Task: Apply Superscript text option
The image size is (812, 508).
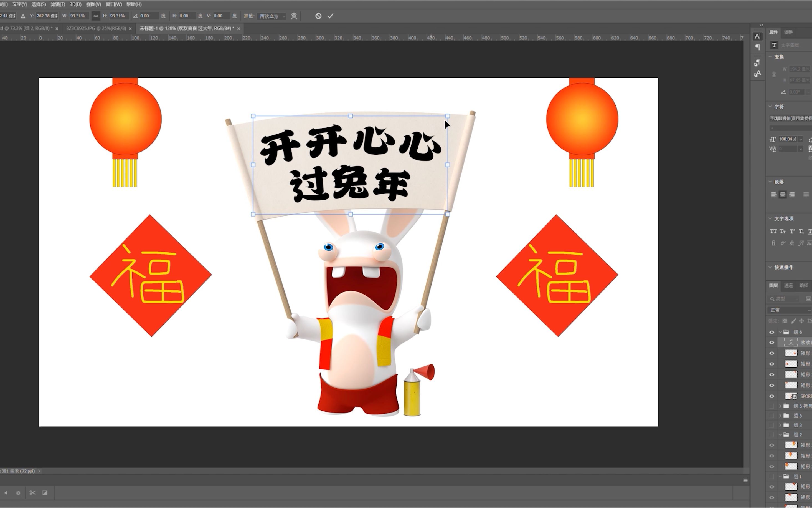Action: [792, 231]
